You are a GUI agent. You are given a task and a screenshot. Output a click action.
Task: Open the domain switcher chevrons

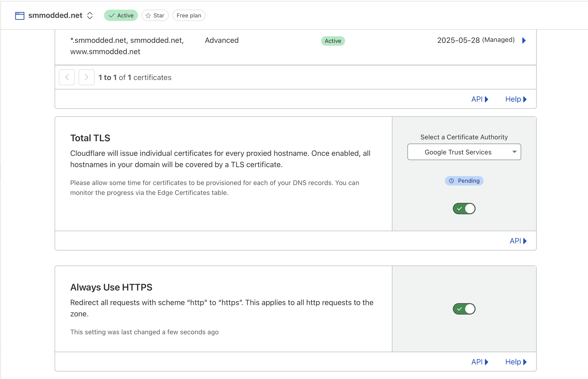click(x=90, y=16)
